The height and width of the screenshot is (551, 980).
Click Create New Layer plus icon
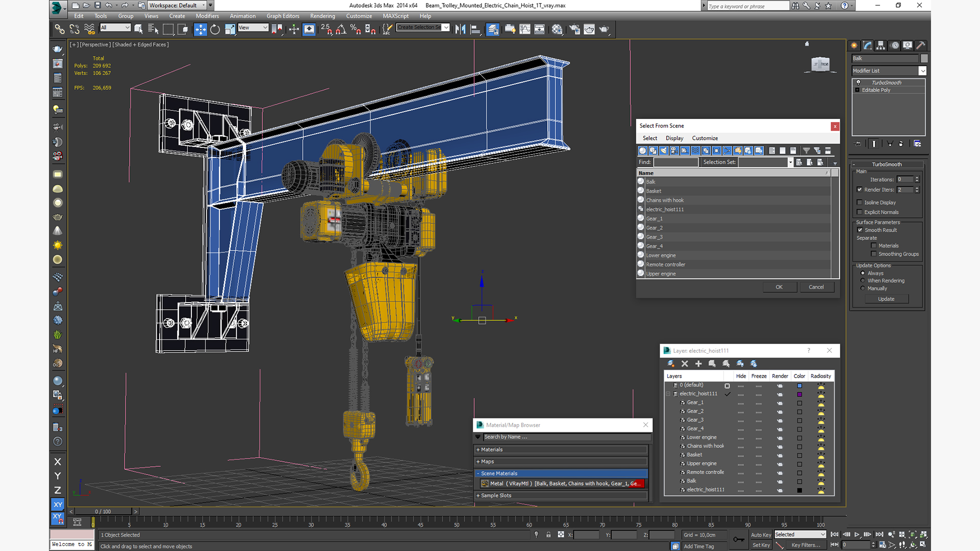coord(698,364)
